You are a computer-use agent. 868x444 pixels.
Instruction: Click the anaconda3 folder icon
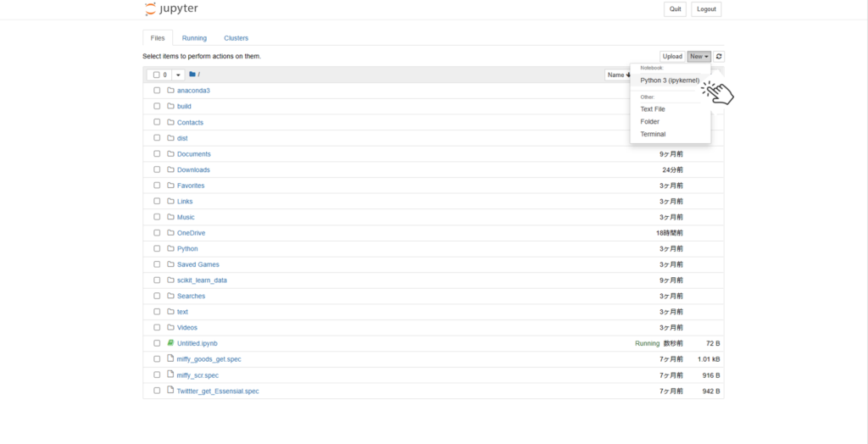170,91
